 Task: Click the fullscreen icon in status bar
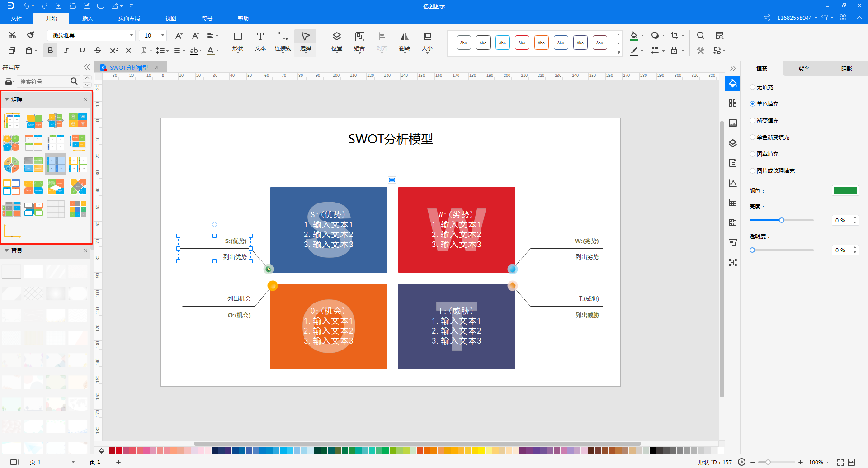click(x=840, y=462)
